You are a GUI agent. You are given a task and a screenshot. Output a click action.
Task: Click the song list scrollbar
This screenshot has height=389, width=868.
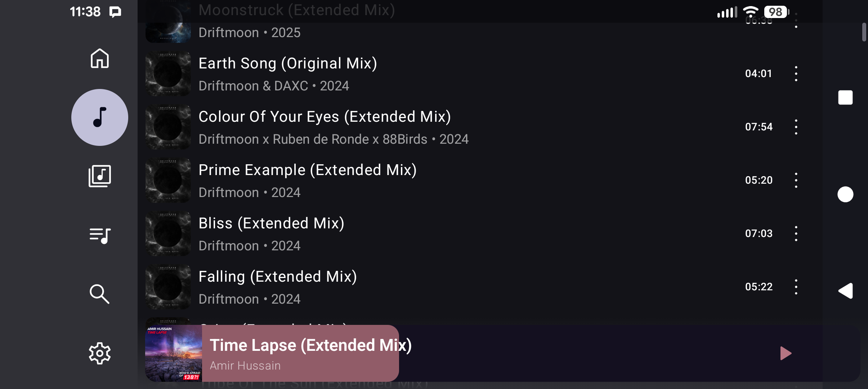tap(864, 32)
